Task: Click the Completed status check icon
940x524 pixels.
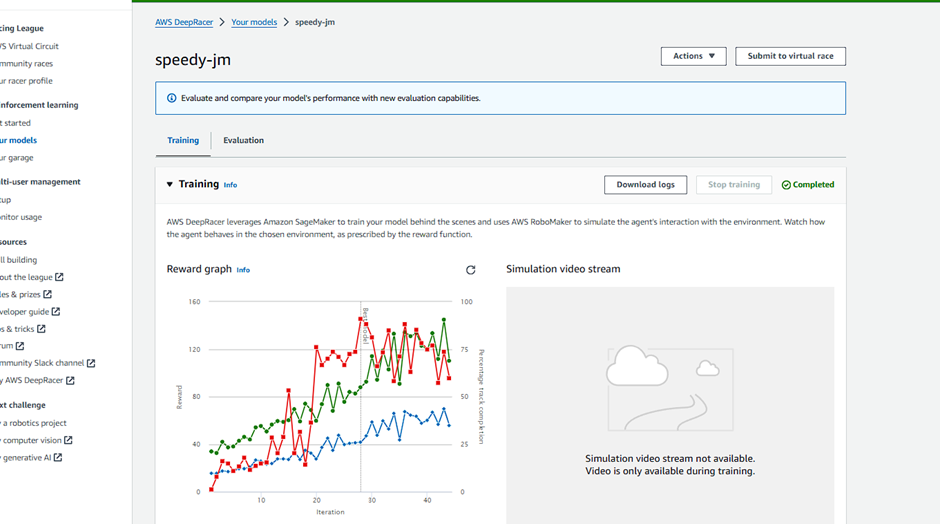Action: (786, 185)
